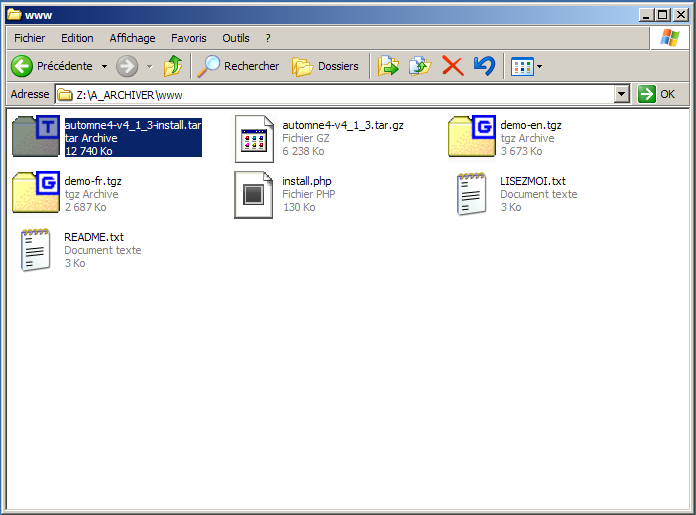The image size is (696, 515).
Task: Click file name demo-fr.tgz
Action: (93, 181)
